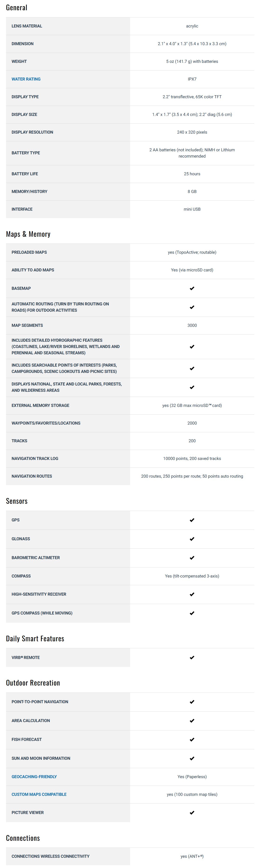
Task: Click the BATTERY LIFE row label
Action: 25,174
